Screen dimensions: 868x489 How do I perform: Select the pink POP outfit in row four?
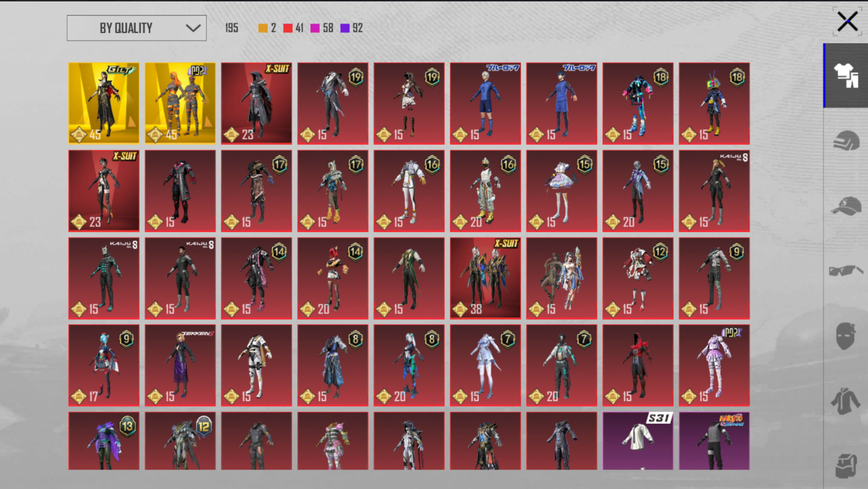click(x=714, y=365)
